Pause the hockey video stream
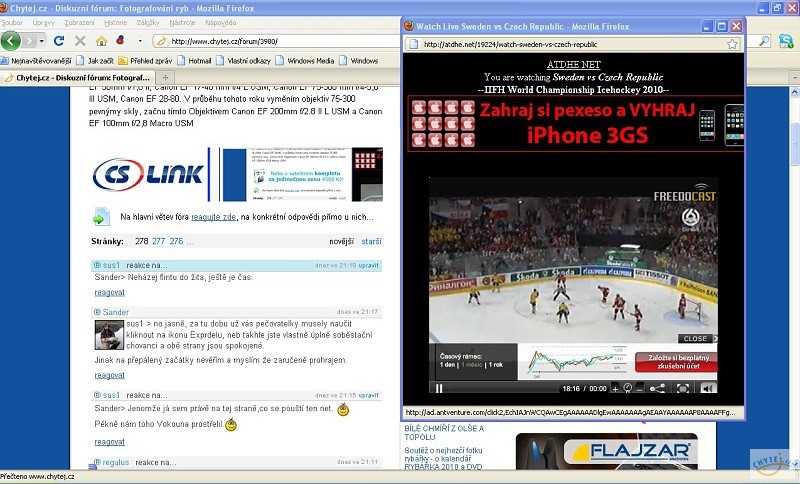Screen dimensions: 800x484 pyautogui.click(x=439, y=388)
